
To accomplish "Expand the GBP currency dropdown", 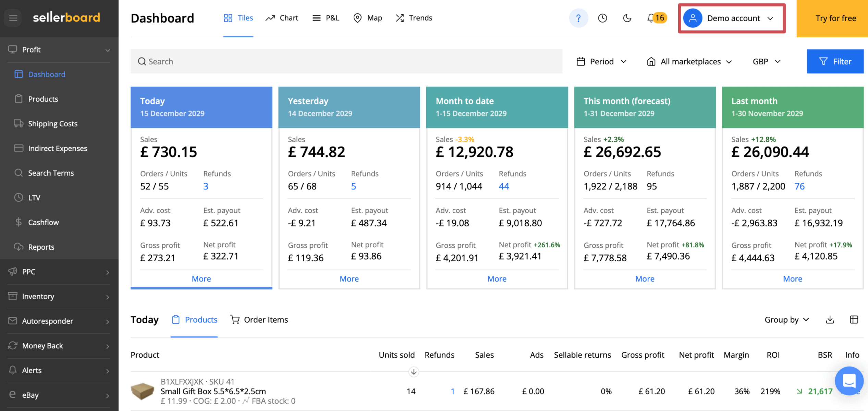I will (x=766, y=62).
